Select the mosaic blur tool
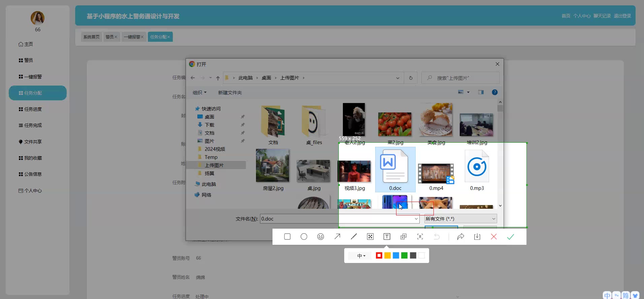Image resolution: width=644 pixels, height=299 pixels. (370, 237)
